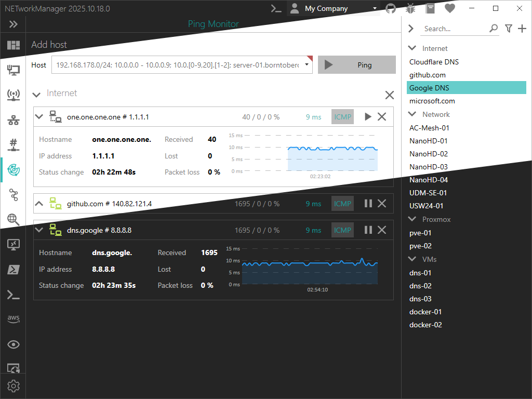This screenshot has height=399, width=532.
Task: Report a bug using the title bar icon
Action: click(410, 8)
